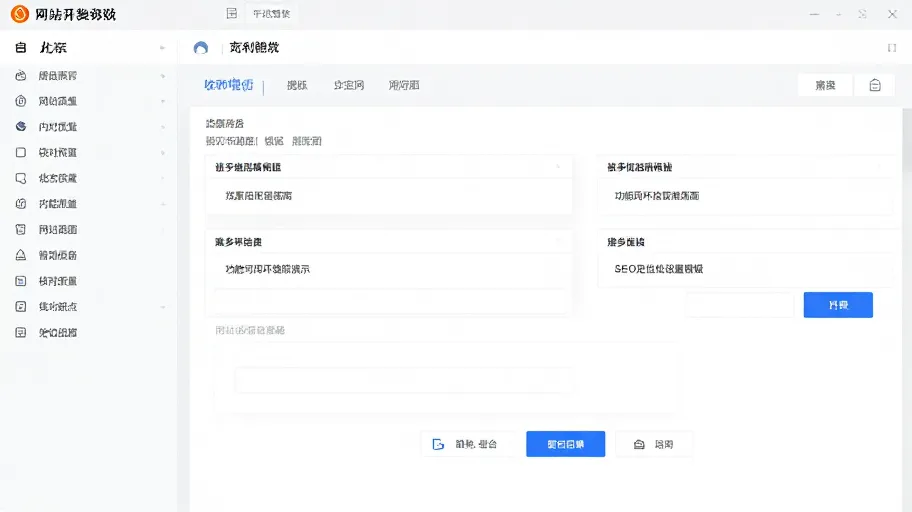This screenshot has width=912, height=512.
Task: Click the tab label beside title bar document icon
Action: [x=271, y=13]
